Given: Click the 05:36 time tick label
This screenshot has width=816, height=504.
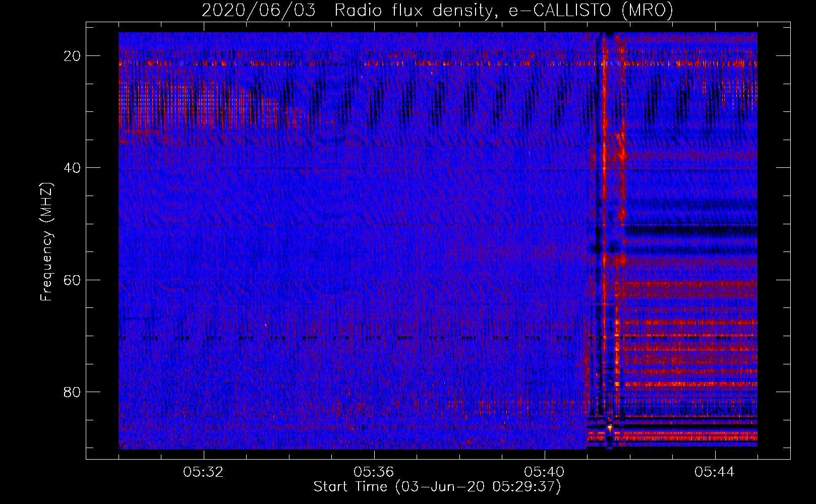Looking at the screenshot, I should click(374, 472).
